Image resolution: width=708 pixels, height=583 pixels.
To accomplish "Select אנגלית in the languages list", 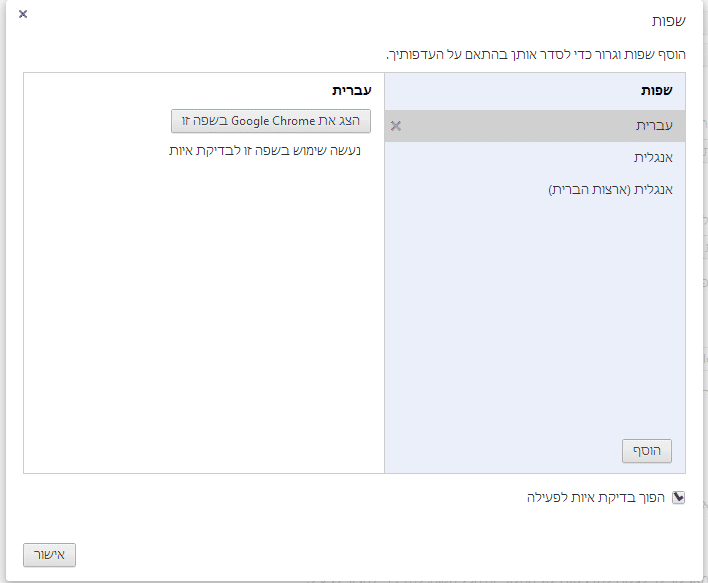I will [x=653, y=158].
